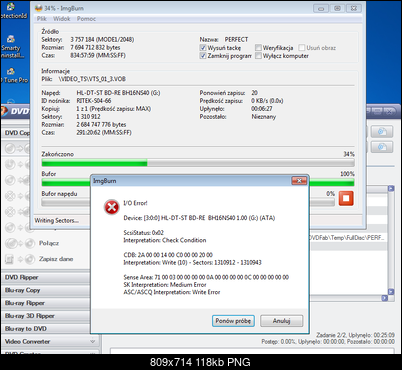Click the ImgBurn title bar app icon
The image size is (402, 370).
[x=39, y=8]
